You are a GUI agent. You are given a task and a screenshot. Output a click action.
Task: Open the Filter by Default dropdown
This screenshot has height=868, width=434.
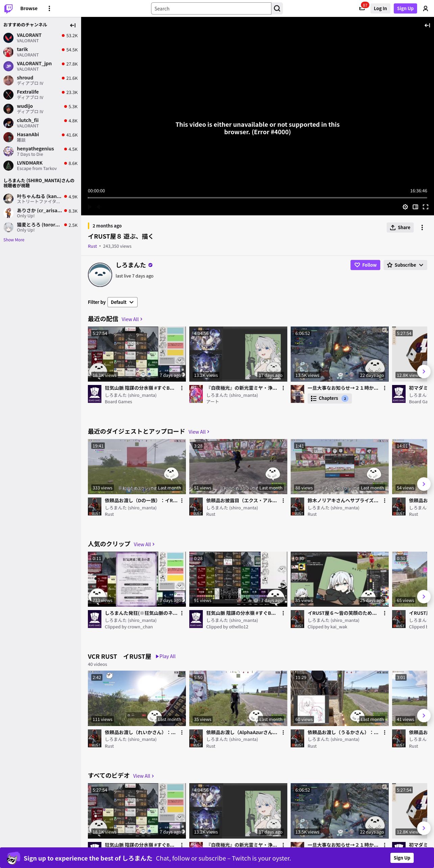[122, 302]
